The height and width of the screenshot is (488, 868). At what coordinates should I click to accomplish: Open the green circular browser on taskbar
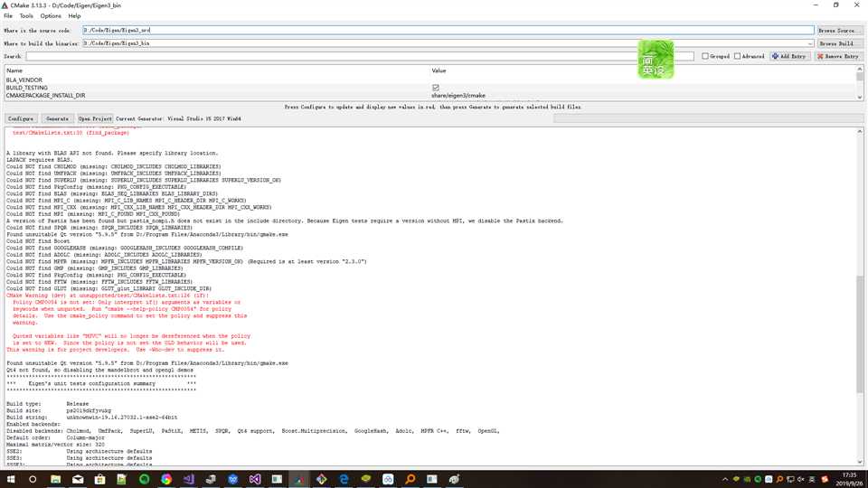coord(144,479)
